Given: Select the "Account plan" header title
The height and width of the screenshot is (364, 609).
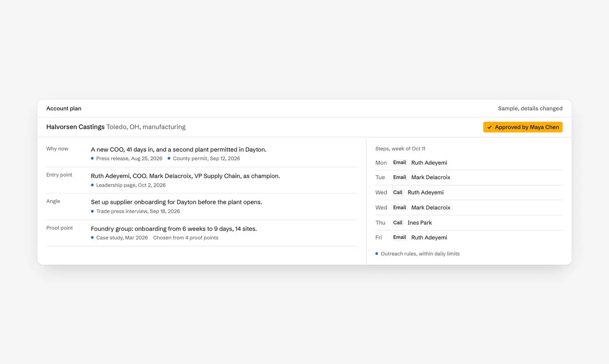Looking at the screenshot, I should (64, 108).
